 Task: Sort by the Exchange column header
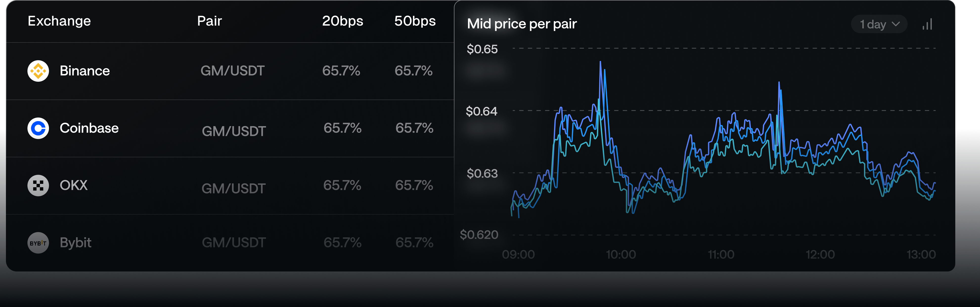(x=59, y=21)
